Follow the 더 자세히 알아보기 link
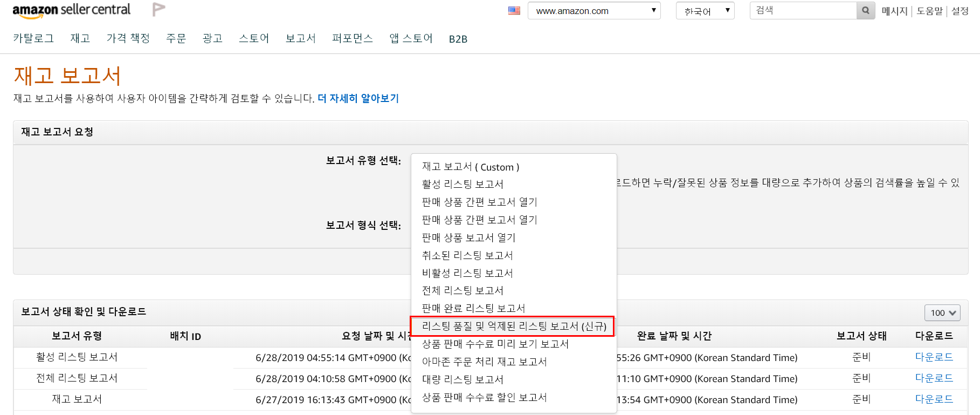980x415 pixels. tap(358, 98)
